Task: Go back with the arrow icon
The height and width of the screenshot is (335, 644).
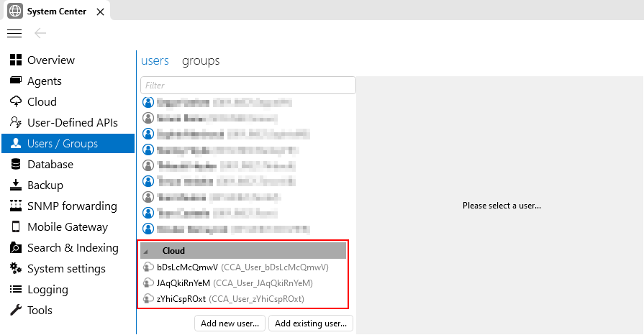Action: pyautogui.click(x=40, y=33)
